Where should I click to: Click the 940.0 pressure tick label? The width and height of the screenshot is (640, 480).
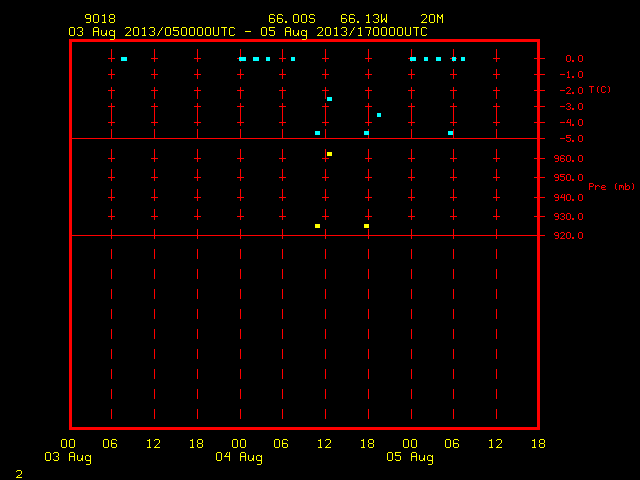click(x=569, y=198)
